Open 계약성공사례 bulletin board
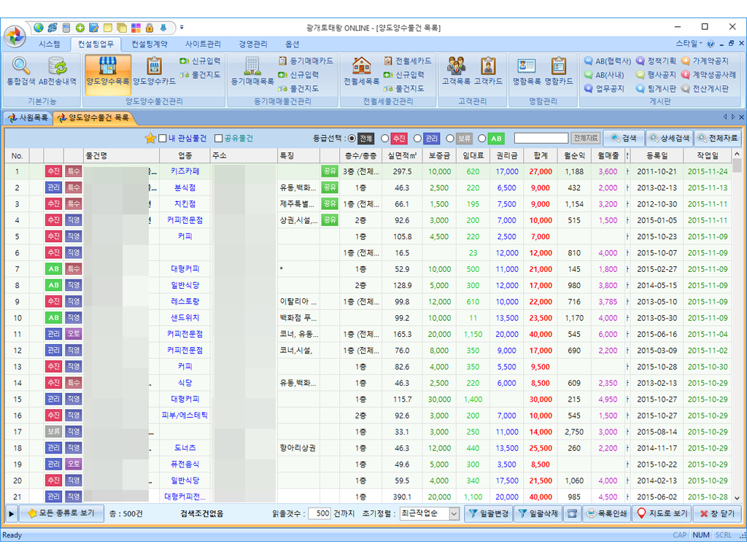747x560 pixels. (708, 75)
